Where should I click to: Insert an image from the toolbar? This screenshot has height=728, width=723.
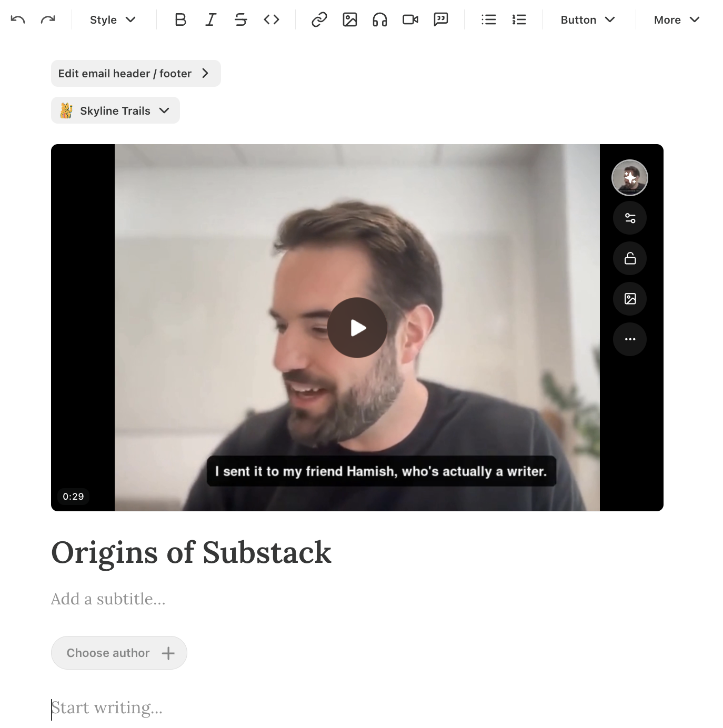click(x=350, y=20)
